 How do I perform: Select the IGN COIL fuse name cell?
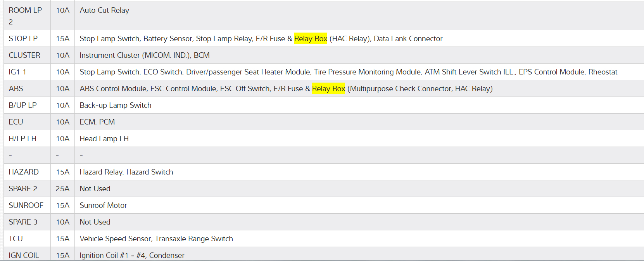[x=24, y=255]
